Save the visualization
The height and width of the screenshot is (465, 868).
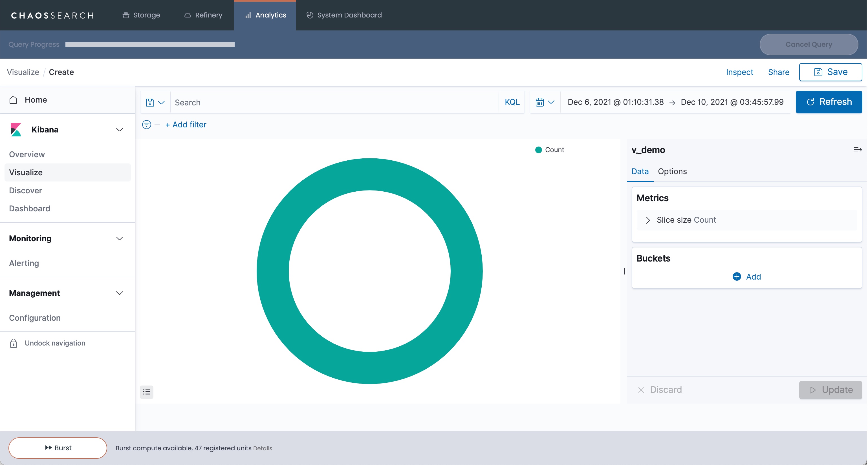(830, 72)
